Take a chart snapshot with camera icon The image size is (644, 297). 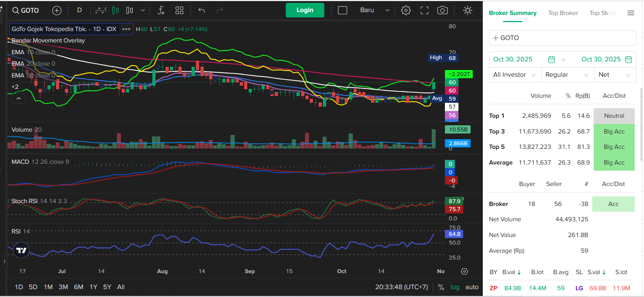coord(442,10)
